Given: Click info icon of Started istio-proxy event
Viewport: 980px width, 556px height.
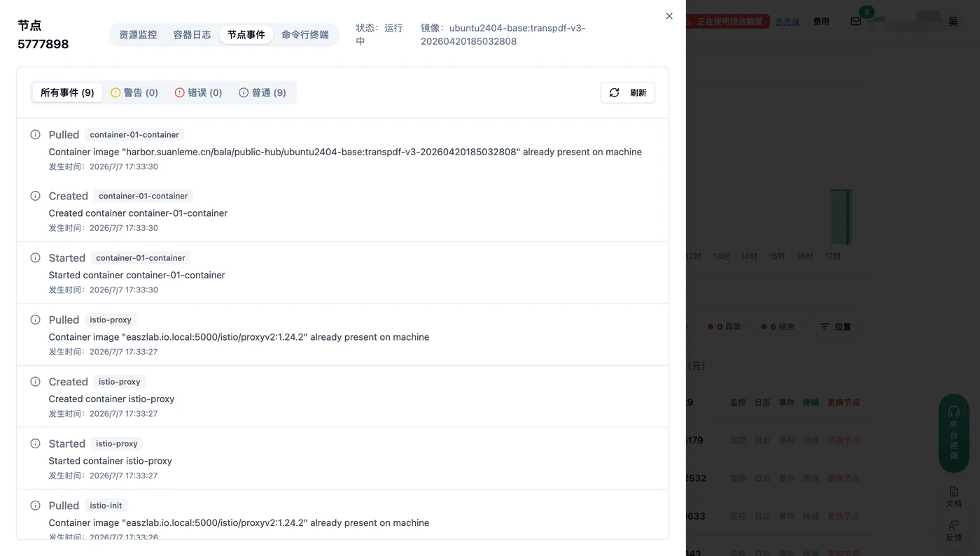Looking at the screenshot, I should (35, 443).
